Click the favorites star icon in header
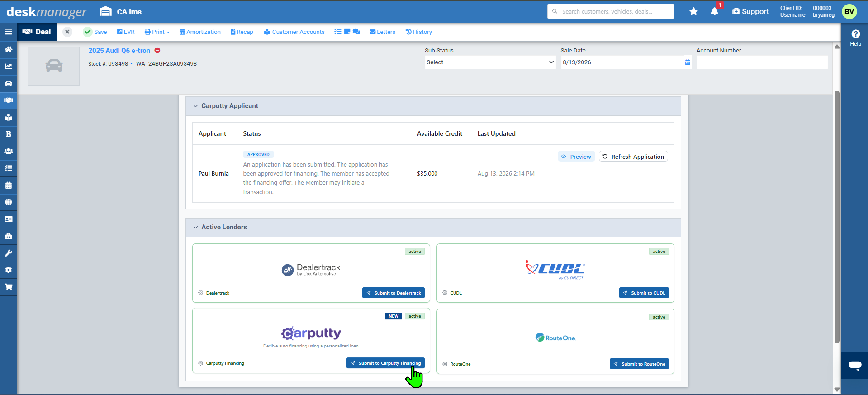The height and width of the screenshot is (395, 868). pos(693,11)
